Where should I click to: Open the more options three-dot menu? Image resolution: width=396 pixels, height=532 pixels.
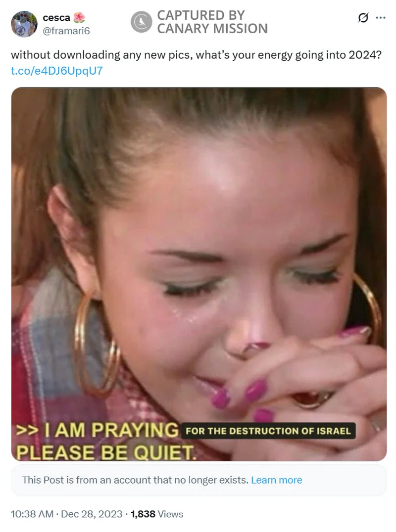point(380,18)
